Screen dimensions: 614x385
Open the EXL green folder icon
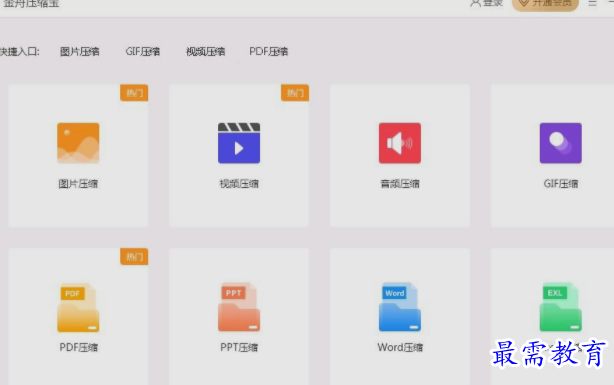coord(561,307)
